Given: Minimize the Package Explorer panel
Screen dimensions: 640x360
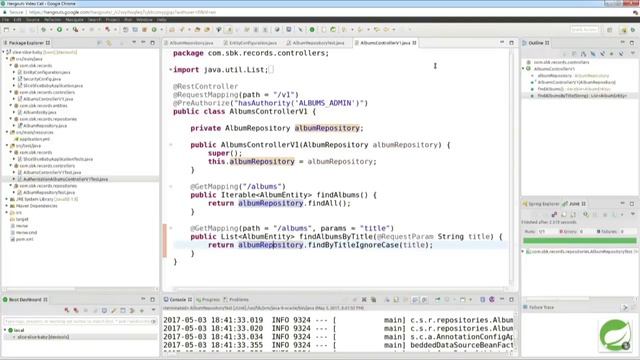Looking at the screenshot, I should click(x=143, y=42).
